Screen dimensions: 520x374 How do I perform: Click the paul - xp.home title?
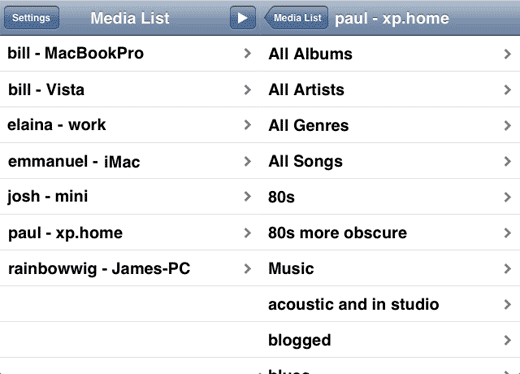click(392, 19)
